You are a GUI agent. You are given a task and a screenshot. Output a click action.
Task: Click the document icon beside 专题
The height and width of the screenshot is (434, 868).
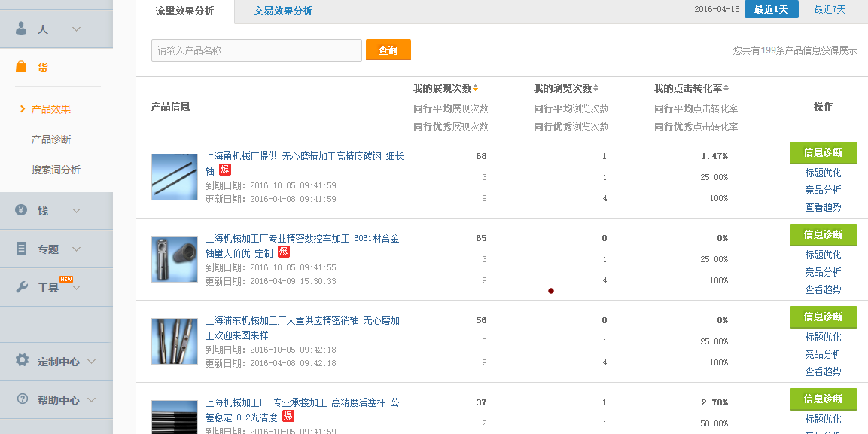[21, 249]
